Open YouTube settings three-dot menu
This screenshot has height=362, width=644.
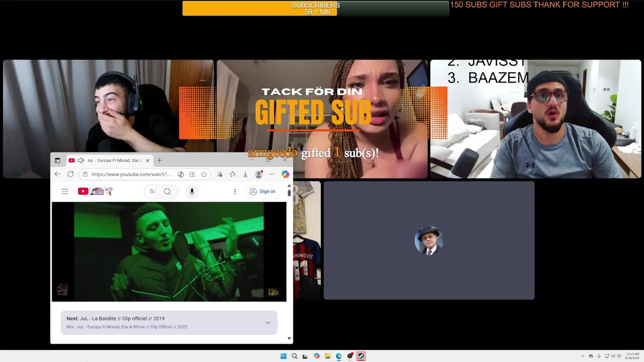click(234, 192)
